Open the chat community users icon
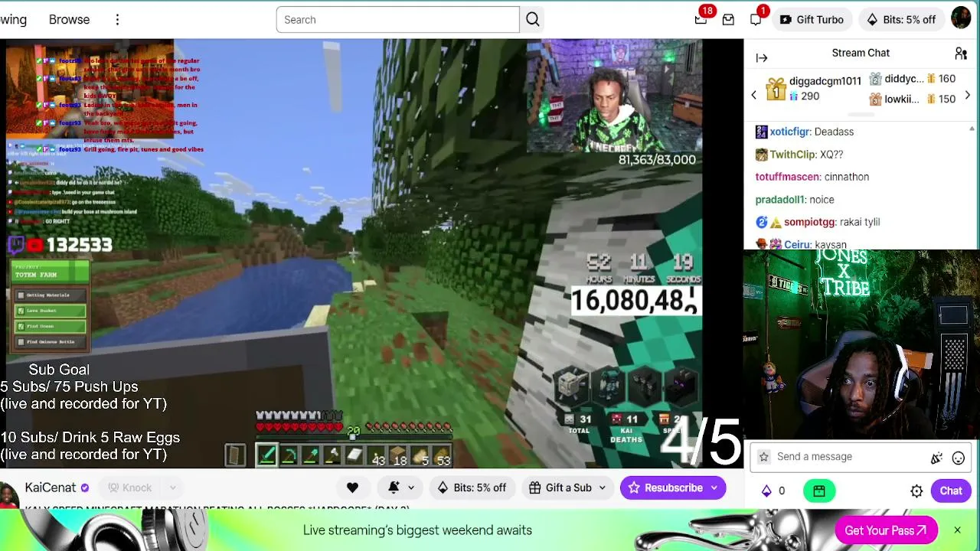 961,54
